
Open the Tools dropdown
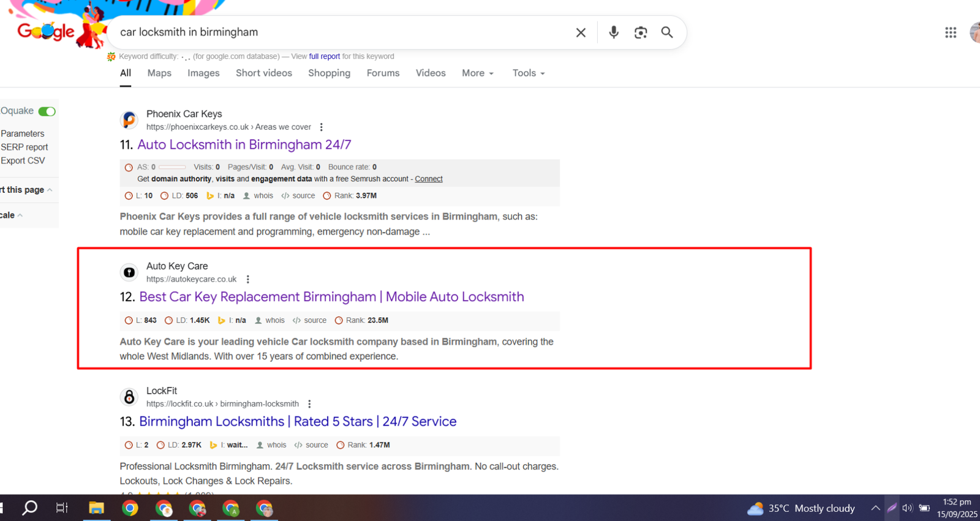pyautogui.click(x=528, y=73)
